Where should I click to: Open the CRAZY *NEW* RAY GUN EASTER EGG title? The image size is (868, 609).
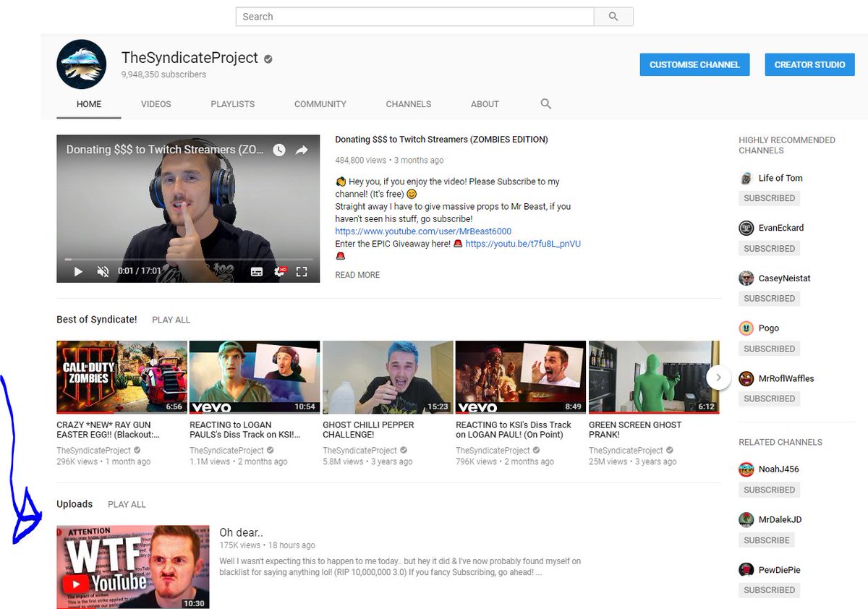[x=109, y=430]
